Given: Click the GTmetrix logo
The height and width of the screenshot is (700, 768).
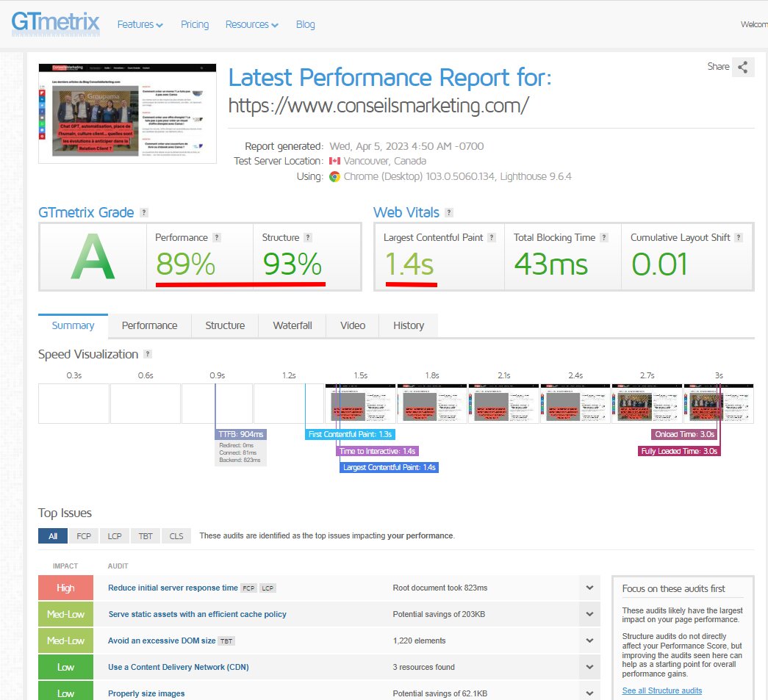Looking at the screenshot, I should 55,24.
